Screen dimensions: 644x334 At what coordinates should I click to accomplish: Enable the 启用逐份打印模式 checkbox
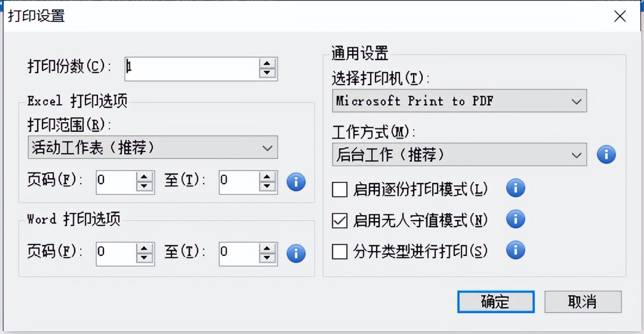pyautogui.click(x=339, y=189)
